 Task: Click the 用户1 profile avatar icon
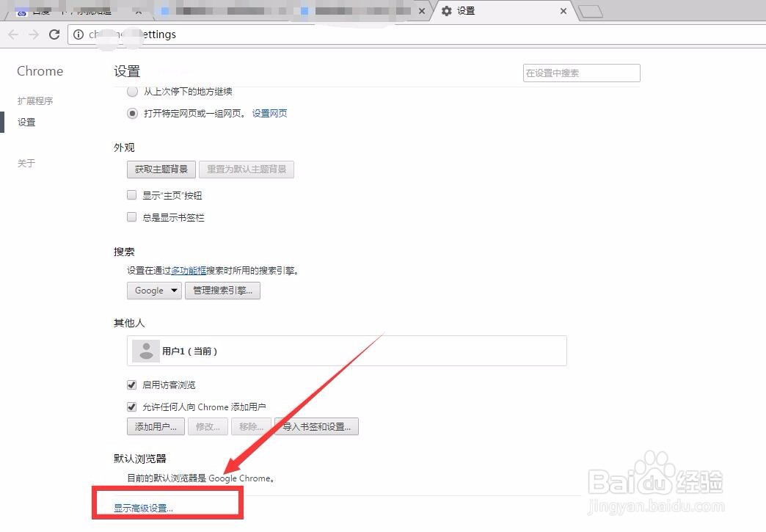point(145,351)
